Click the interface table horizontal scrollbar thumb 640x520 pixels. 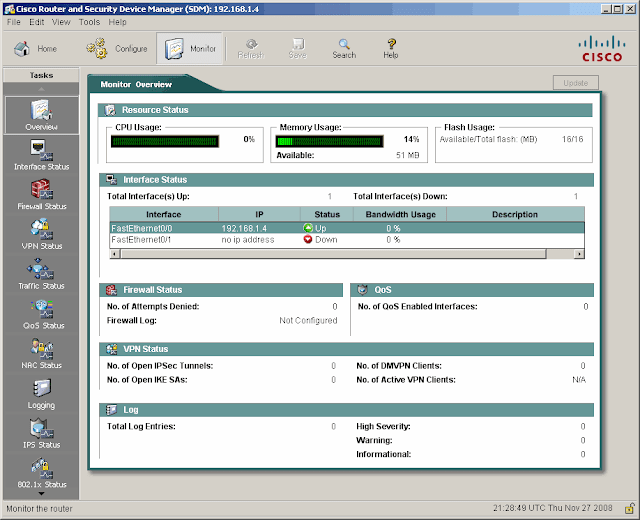[333, 254]
